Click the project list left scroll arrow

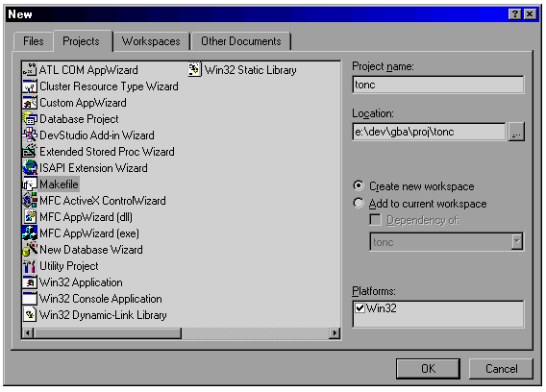pos(28,333)
